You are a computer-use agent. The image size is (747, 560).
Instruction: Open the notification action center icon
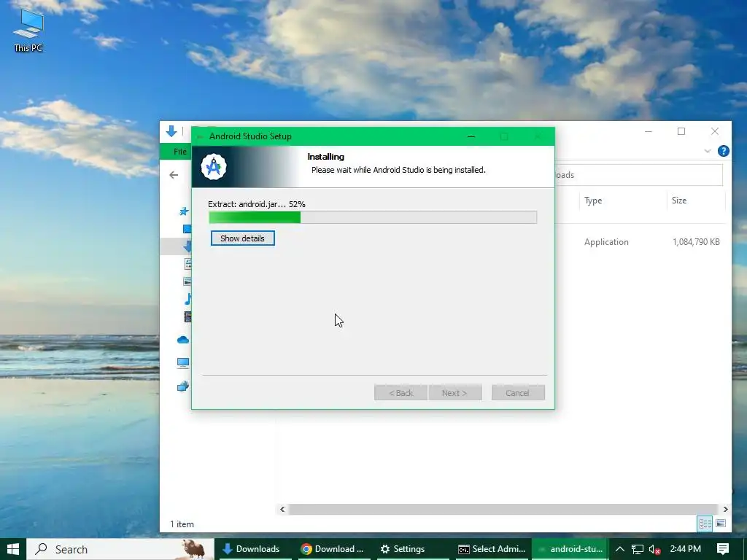click(x=723, y=549)
